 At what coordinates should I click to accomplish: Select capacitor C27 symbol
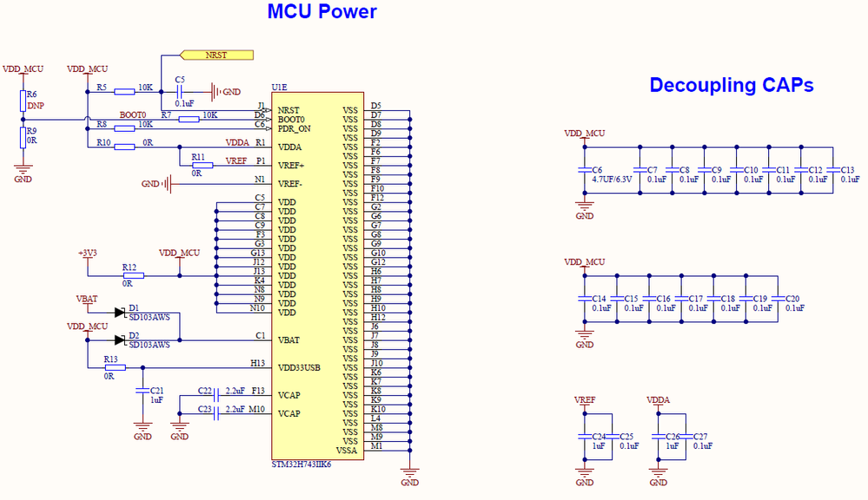[x=686, y=437]
